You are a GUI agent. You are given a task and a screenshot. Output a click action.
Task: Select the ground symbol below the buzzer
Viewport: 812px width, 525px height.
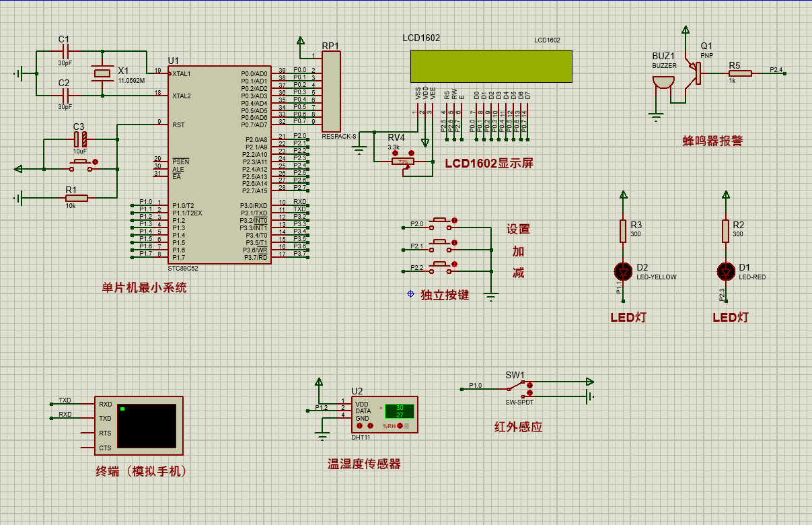pyautogui.click(x=656, y=118)
